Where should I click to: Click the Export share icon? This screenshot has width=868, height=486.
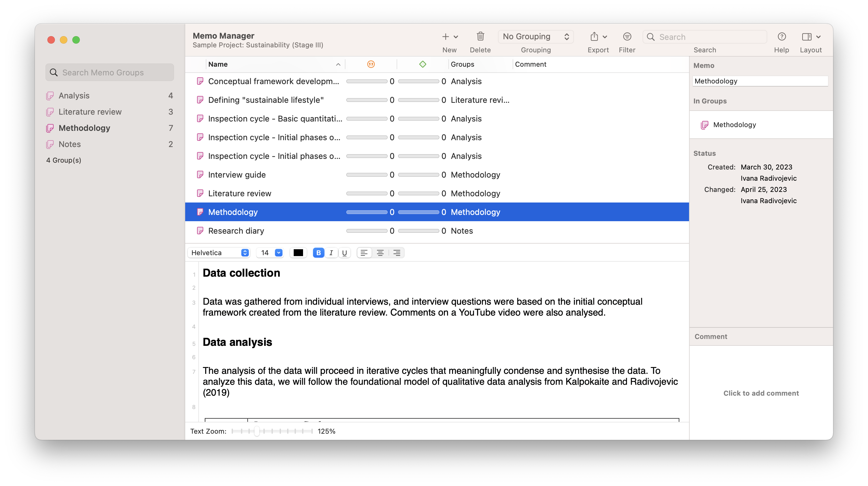pyautogui.click(x=594, y=36)
